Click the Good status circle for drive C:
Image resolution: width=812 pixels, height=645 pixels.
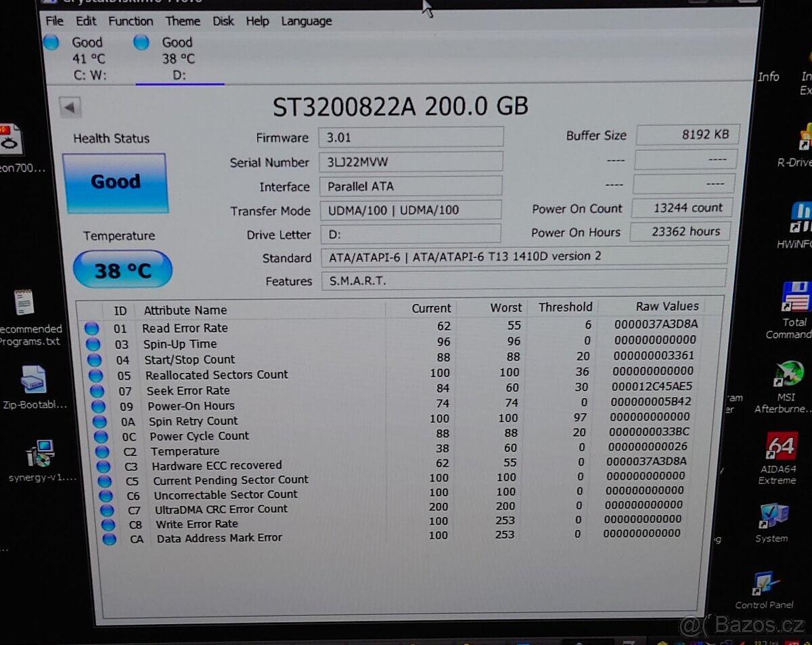[51, 42]
